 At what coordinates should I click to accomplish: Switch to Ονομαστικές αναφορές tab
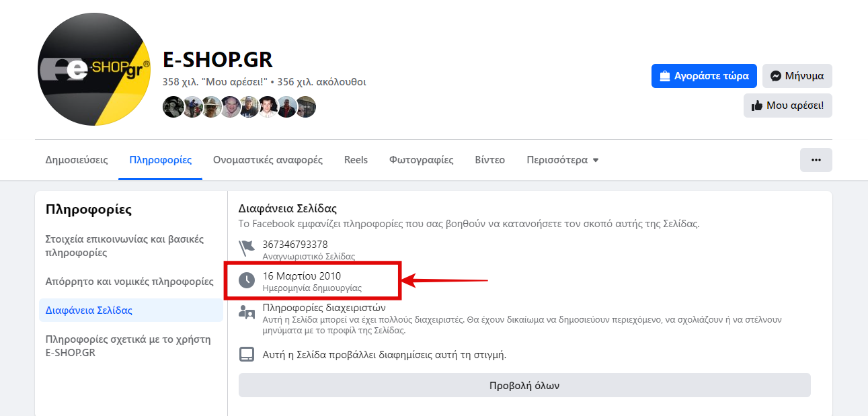point(268,160)
